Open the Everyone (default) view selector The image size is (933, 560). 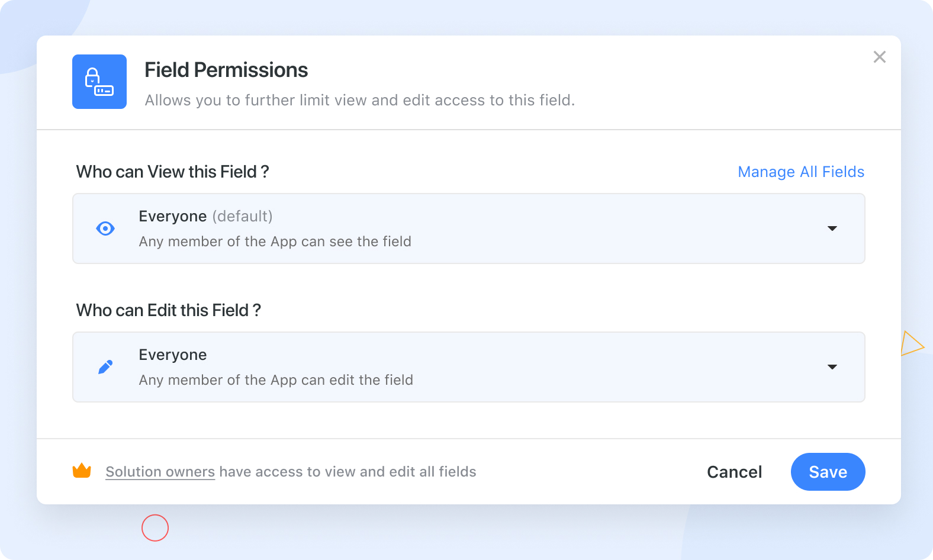click(469, 228)
